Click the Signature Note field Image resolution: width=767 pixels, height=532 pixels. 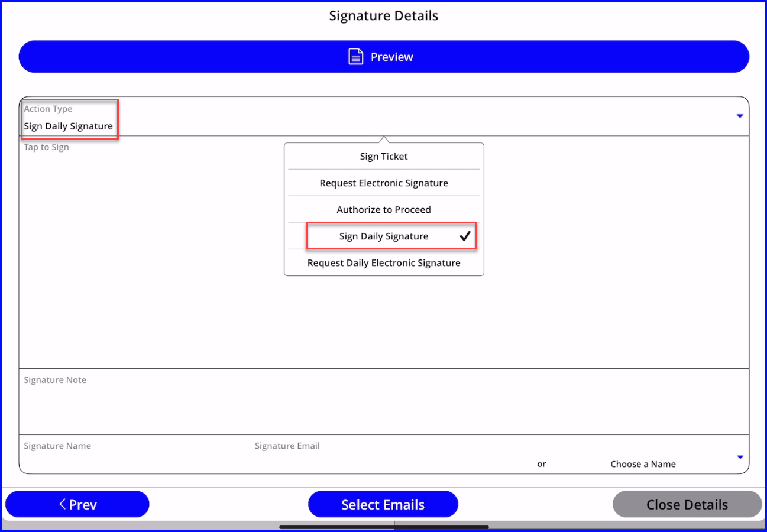coord(384,402)
